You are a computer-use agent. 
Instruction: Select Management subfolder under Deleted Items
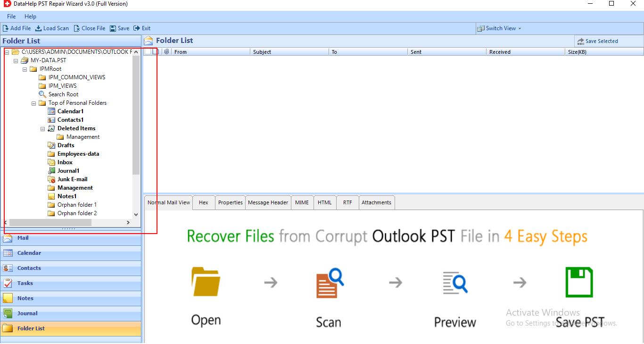[83, 137]
